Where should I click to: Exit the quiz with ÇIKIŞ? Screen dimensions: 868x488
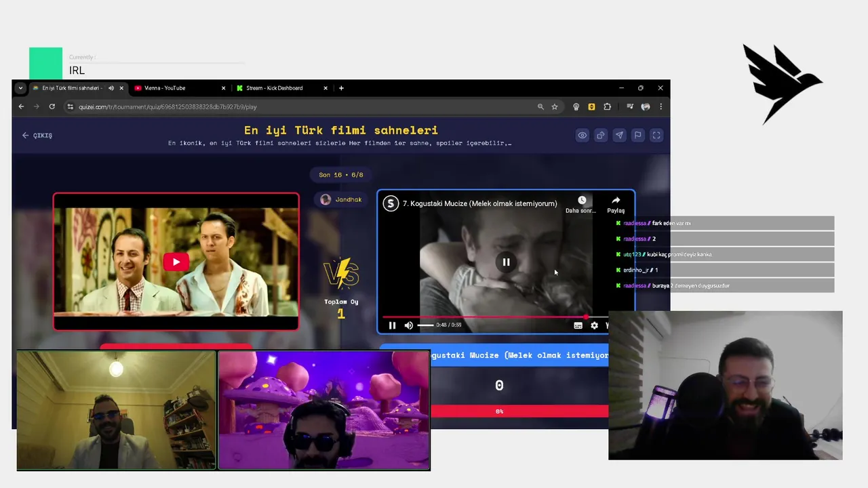click(x=37, y=136)
